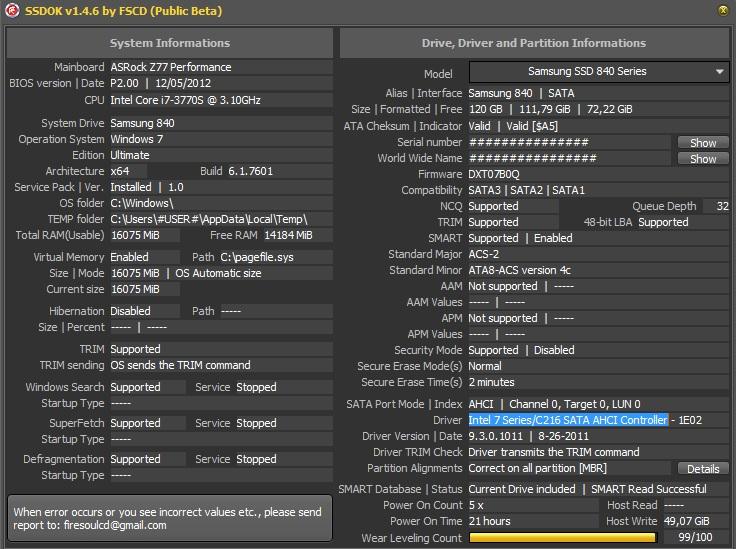Viewport: 736px width, 549px height.
Task: Click the wear level 99/100 value
Action: [695, 537]
